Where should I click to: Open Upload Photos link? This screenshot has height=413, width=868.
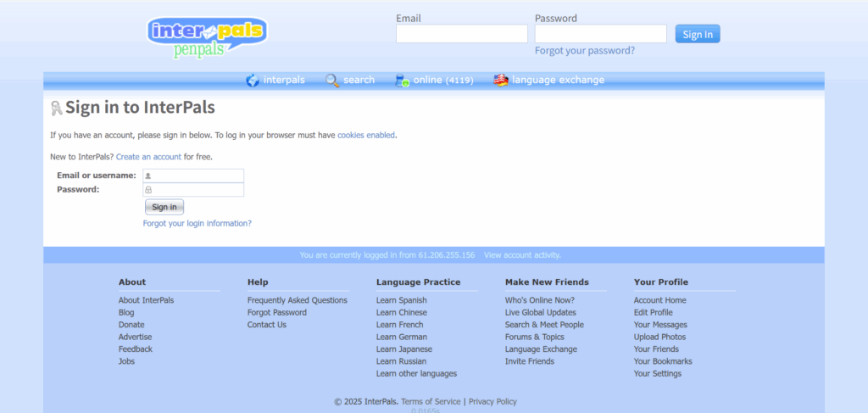[659, 337]
